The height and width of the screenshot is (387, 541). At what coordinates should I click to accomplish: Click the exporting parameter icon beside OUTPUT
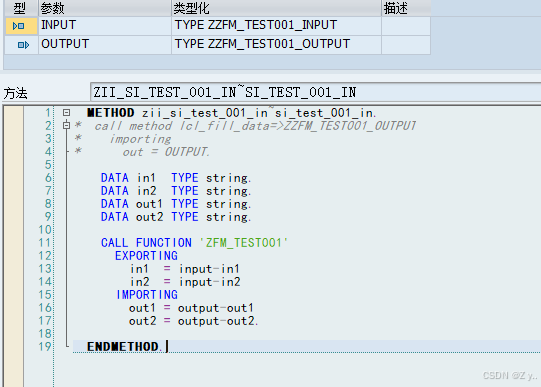[x=23, y=45]
